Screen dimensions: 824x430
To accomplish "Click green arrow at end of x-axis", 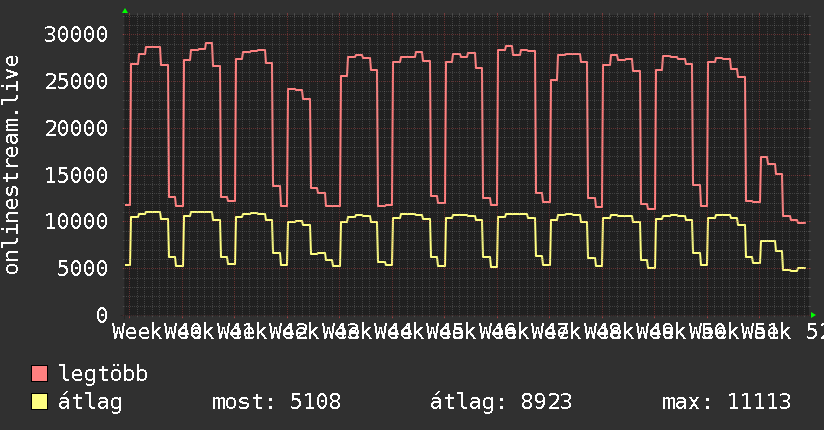I will [813, 315].
